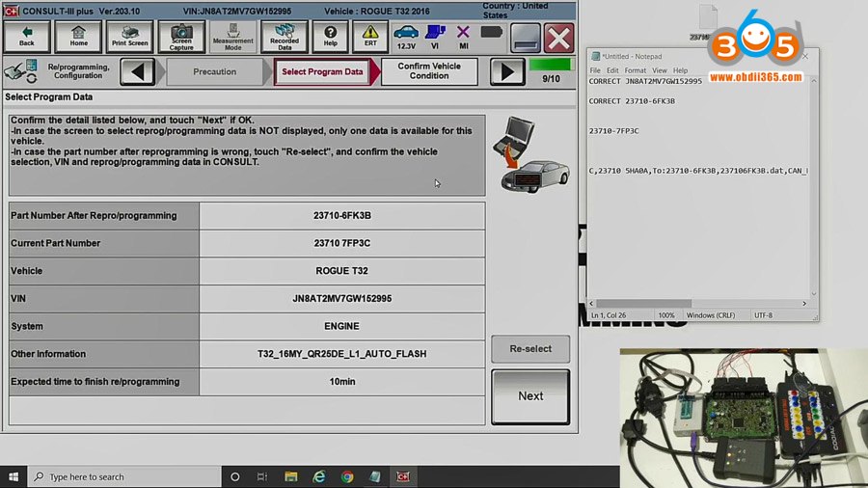Click Notepad vertical scroll down arrow
The image size is (868, 488).
[x=814, y=294]
